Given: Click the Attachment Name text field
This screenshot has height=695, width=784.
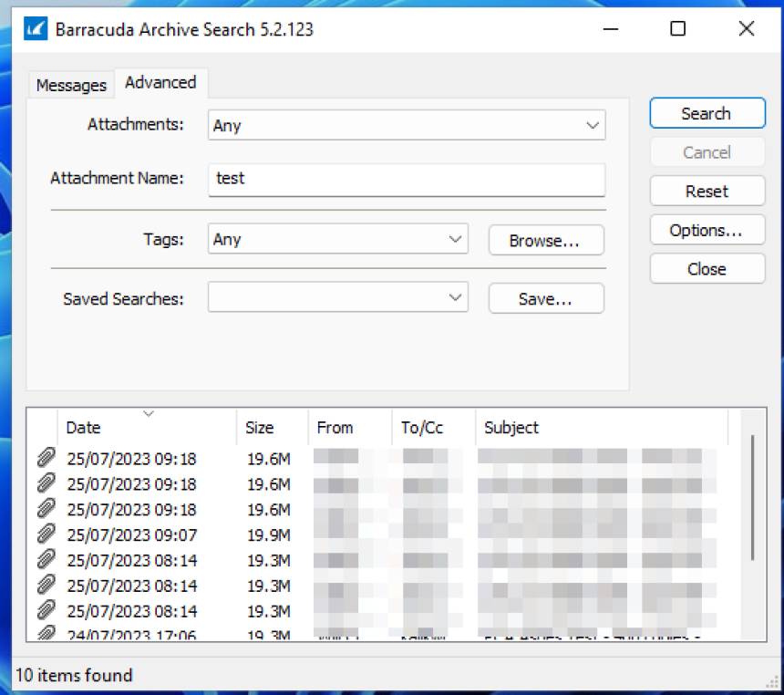Looking at the screenshot, I should click(x=407, y=179).
